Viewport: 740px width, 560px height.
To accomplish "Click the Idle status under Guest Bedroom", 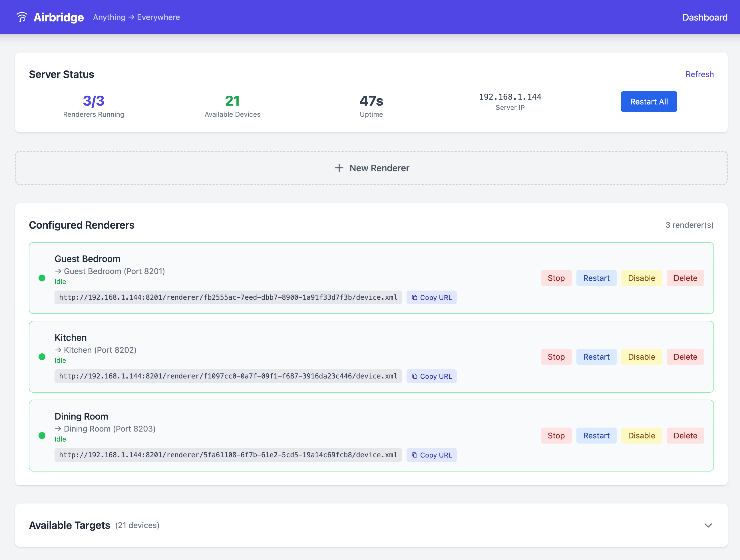I will [x=60, y=282].
